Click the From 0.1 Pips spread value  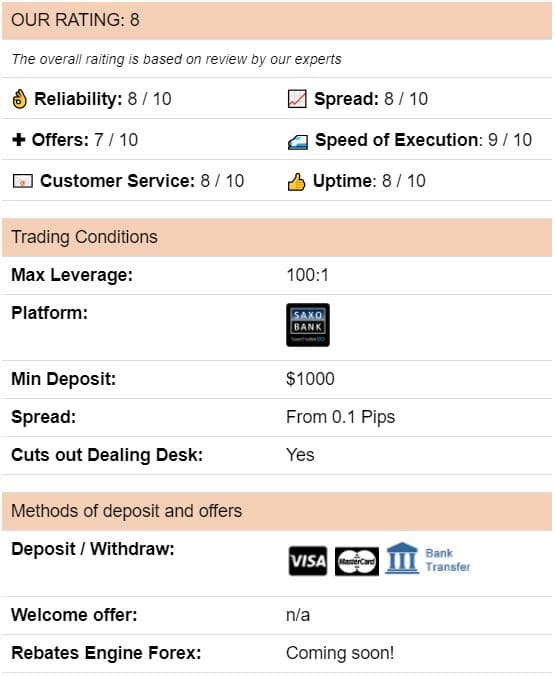(x=340, y=417)
